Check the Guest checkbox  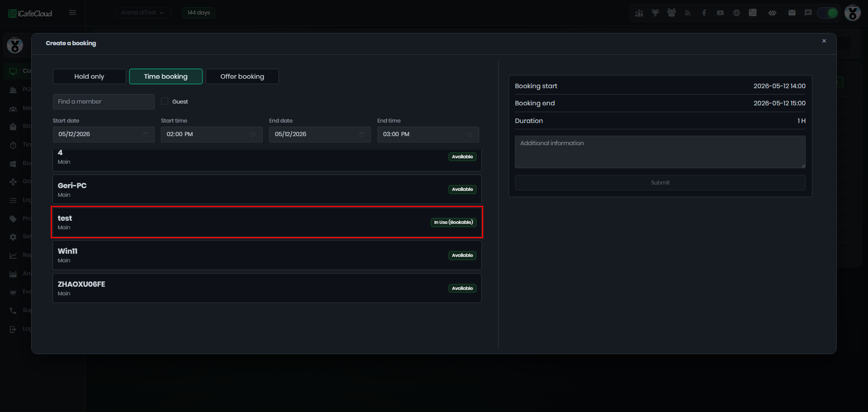[x=165, y=101]
